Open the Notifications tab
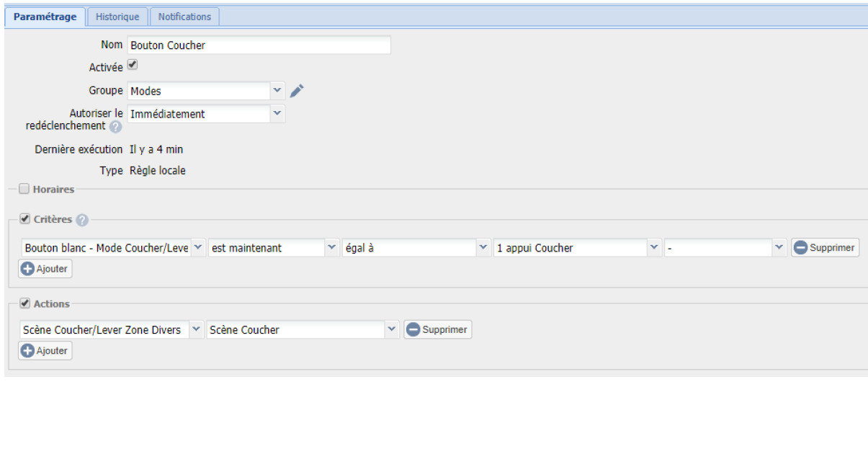Image resolution: width=868 pixels, height=467 pixels. [184, 17]
